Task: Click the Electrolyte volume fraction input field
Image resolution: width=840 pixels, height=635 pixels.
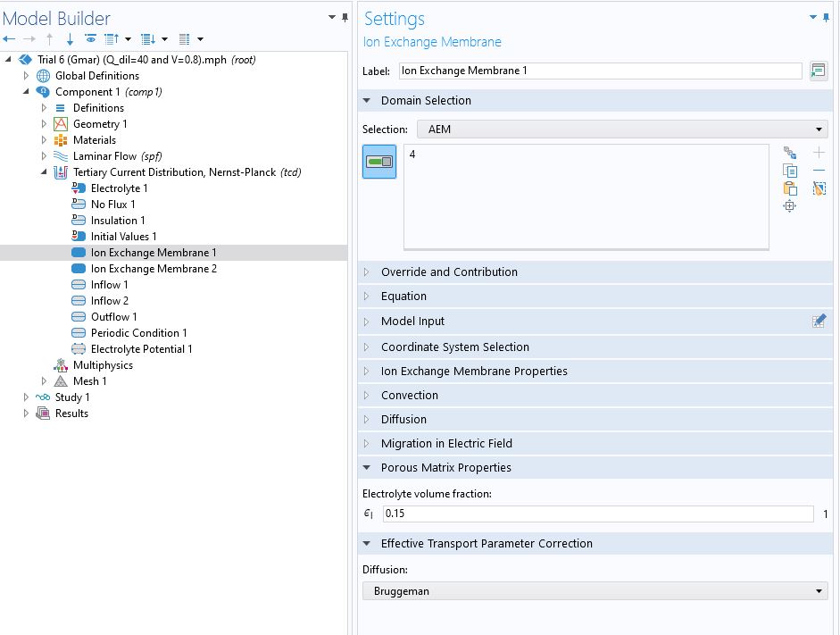Action: point(597,514)
